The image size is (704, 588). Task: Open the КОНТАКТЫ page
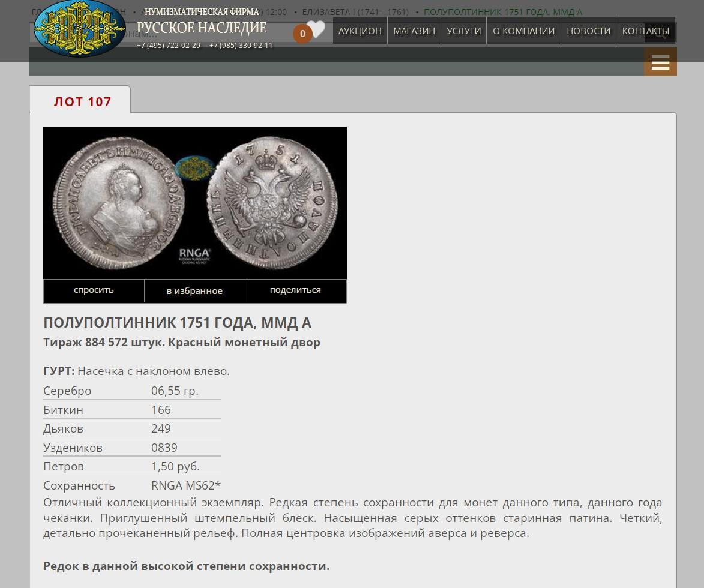[x=645, y=31]
